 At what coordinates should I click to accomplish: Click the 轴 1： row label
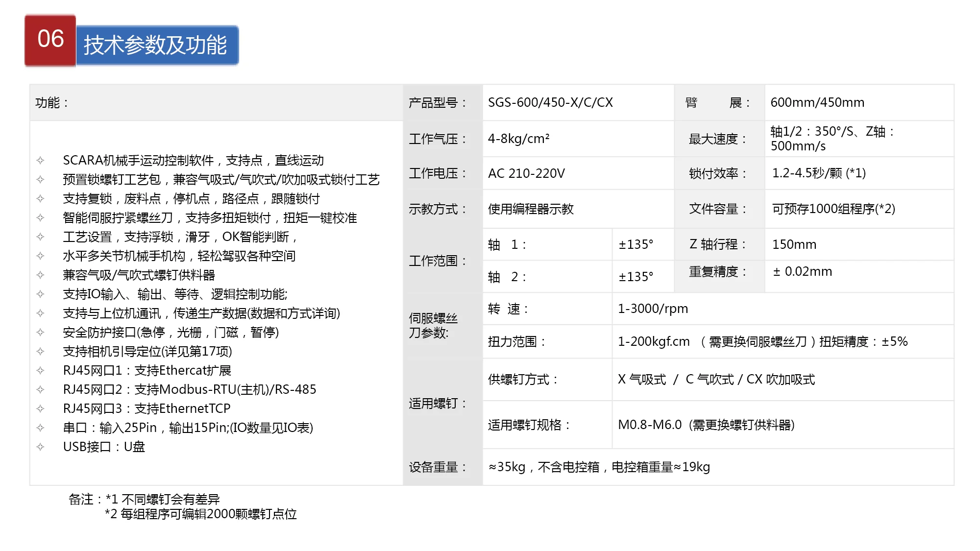point(507,244)
